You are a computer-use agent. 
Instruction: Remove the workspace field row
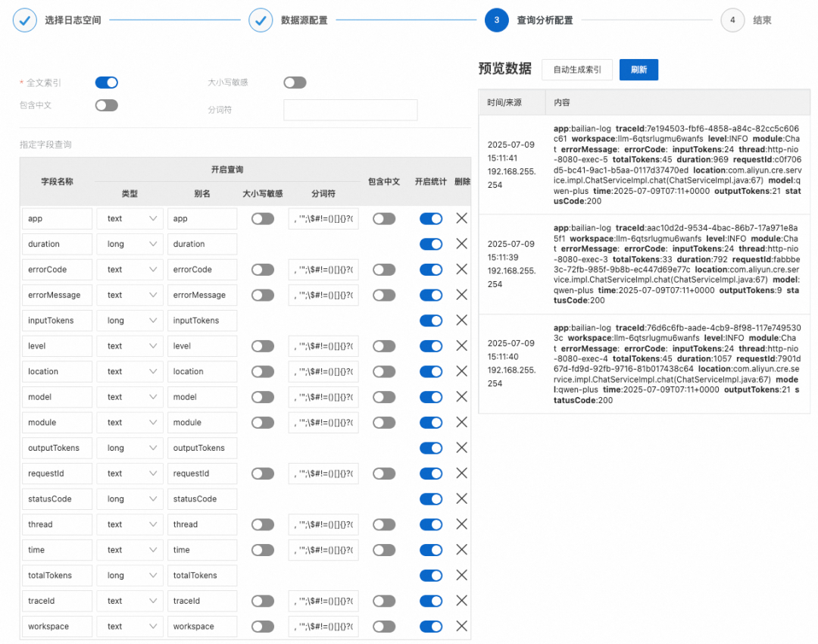[x=461, y=627]
